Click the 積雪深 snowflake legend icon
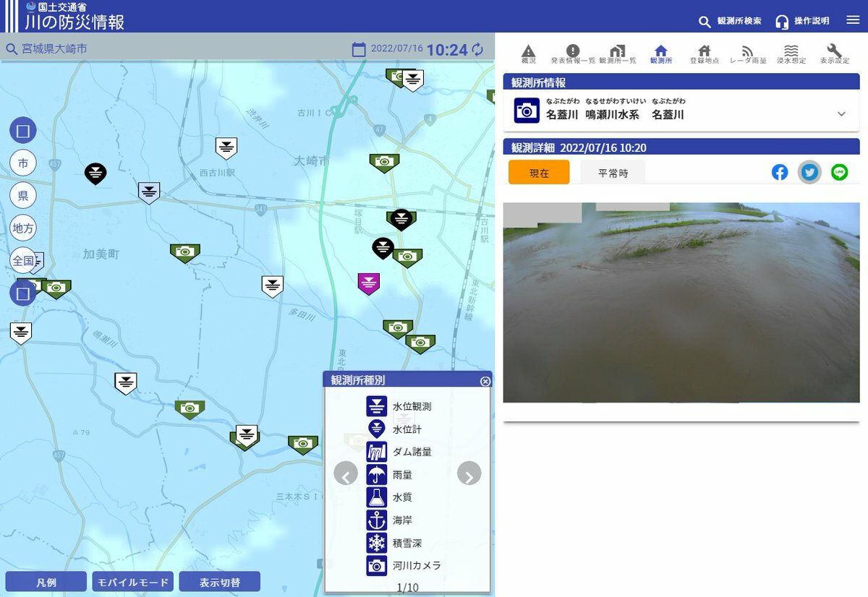The height and width of the screenshot is (597, 868). [377, 542]
